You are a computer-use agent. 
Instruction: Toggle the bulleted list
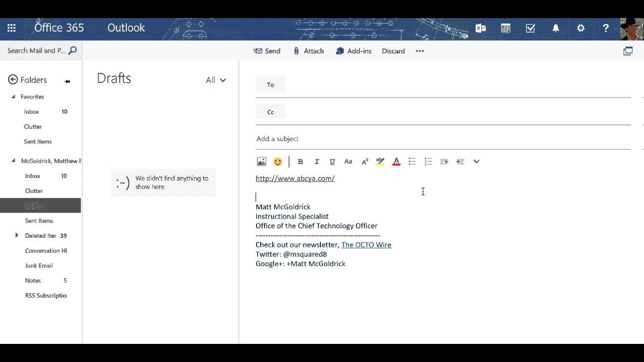click(x=412, y=161)
